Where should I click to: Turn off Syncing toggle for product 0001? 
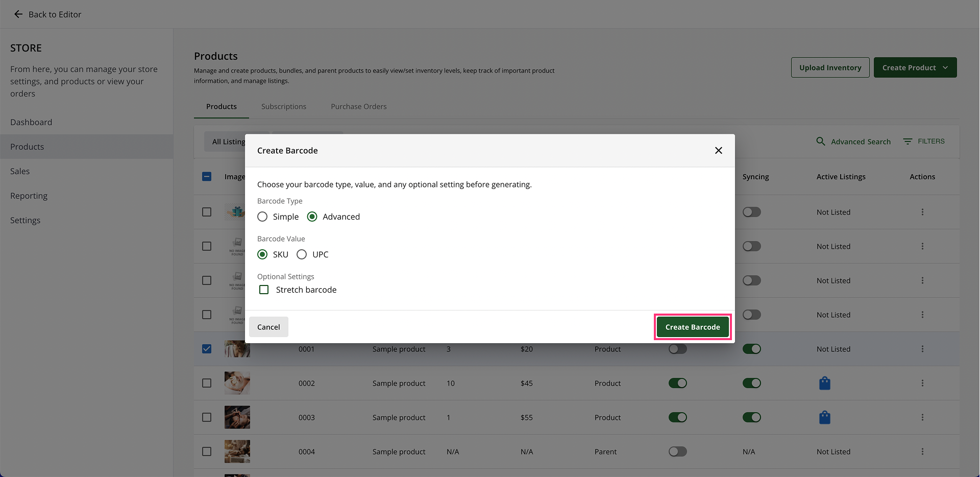point(752,349)
